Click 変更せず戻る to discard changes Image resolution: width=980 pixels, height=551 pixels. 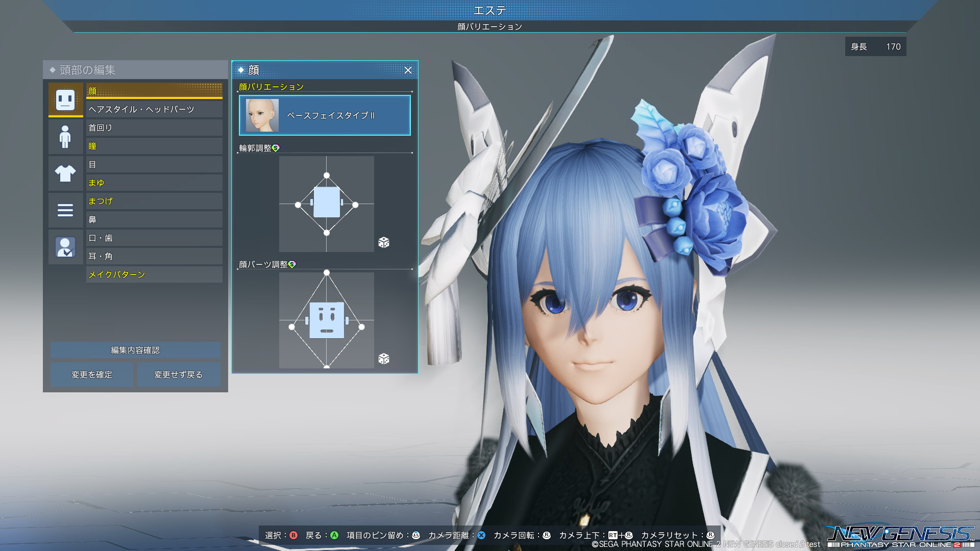click(x=179, y=374)
